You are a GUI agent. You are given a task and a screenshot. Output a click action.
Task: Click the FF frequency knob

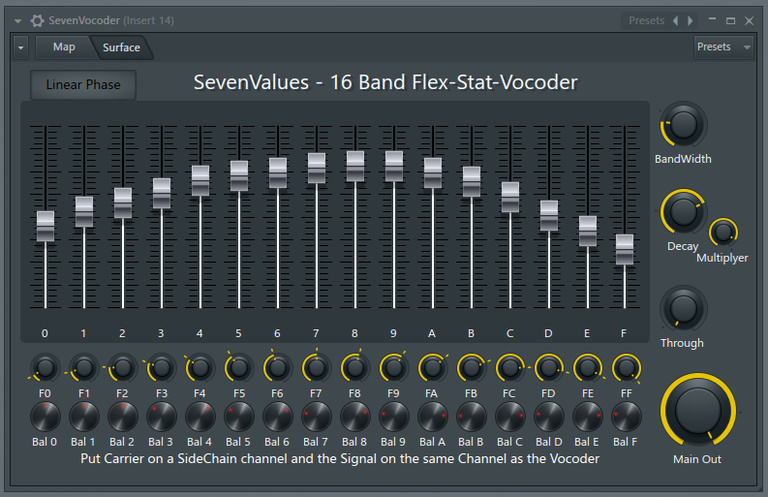[626, 368]
